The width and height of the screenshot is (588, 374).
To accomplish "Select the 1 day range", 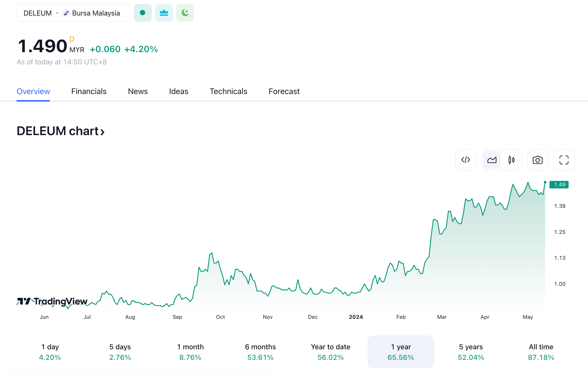I will point(50,352).
